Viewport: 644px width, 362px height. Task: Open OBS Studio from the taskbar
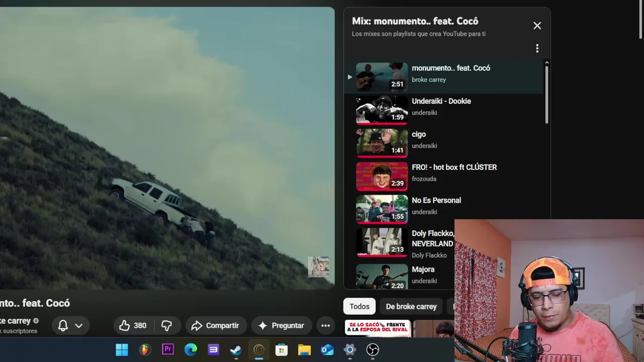[372, 349]
